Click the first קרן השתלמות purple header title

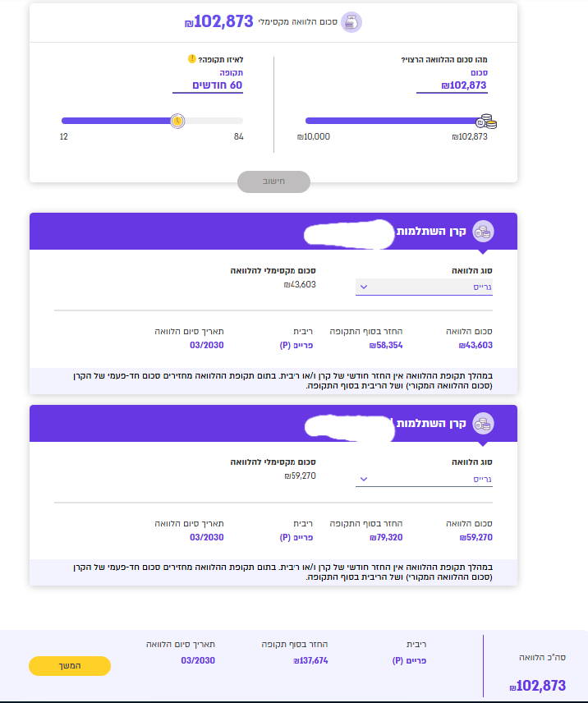coord(432,232)
